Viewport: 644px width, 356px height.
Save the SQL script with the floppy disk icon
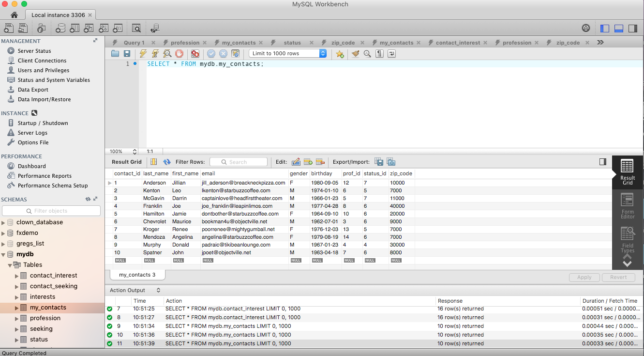coord(127,54)
